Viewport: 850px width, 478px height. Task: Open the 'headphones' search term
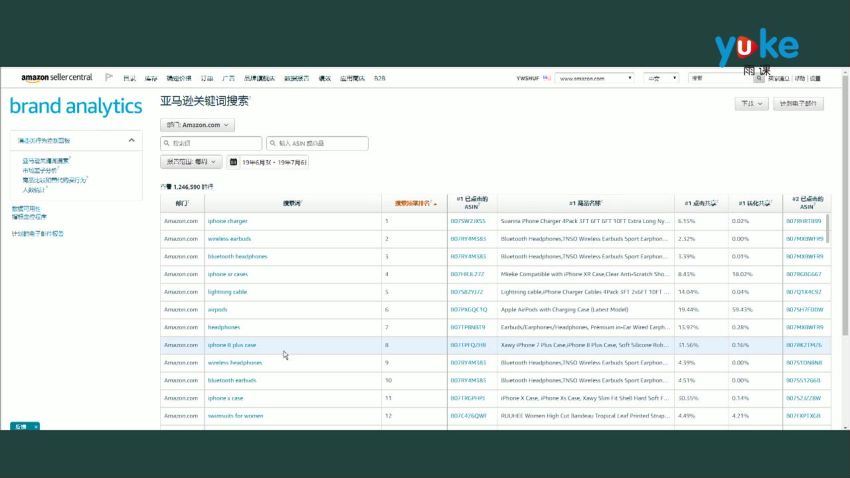[224, 327]
